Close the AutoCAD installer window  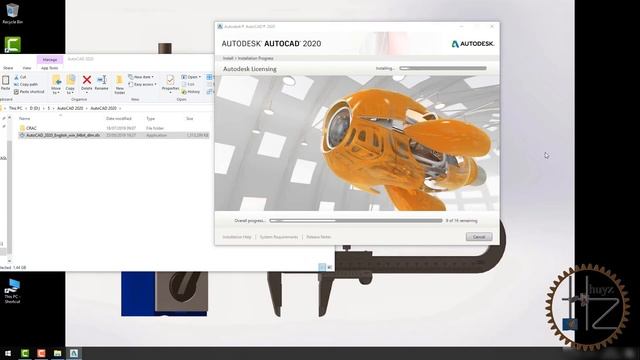[492, 27]
